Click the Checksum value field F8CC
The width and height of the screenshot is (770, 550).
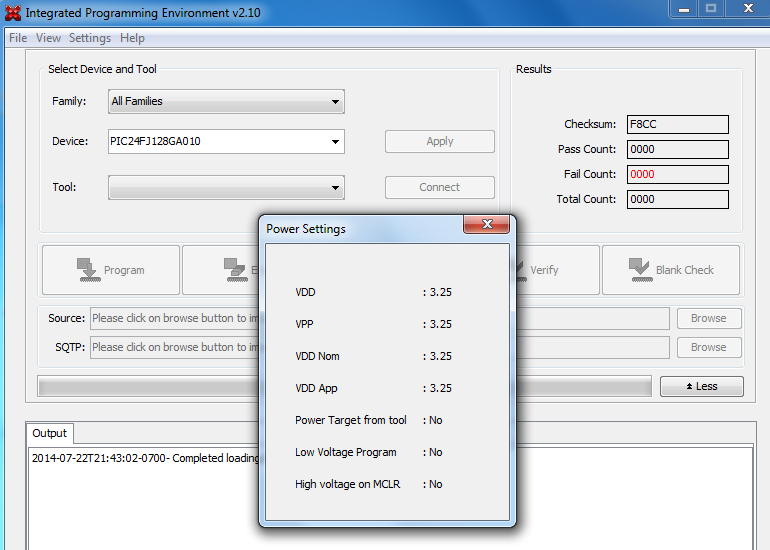coord(678,124)
